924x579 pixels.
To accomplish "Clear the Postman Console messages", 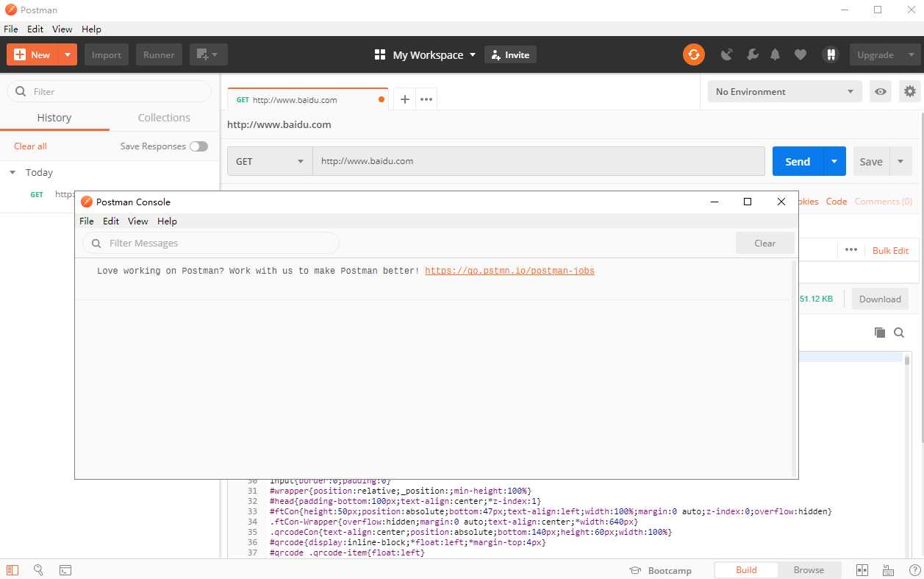I will point(765,243).
